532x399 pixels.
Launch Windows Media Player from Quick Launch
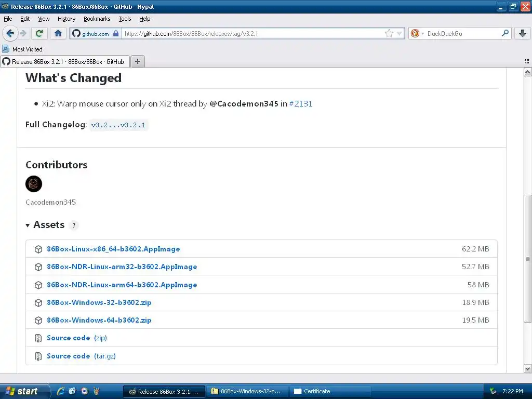pos(84,391)
